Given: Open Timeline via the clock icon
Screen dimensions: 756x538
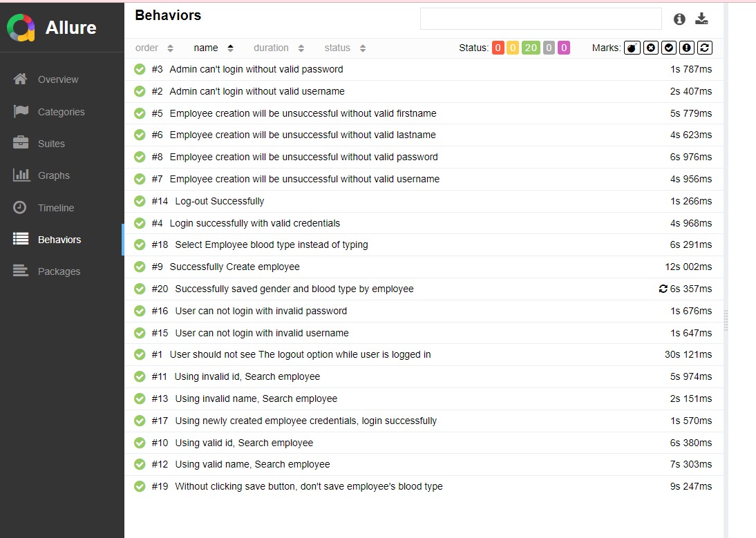Looking at the screenshot, I should 21,207.
